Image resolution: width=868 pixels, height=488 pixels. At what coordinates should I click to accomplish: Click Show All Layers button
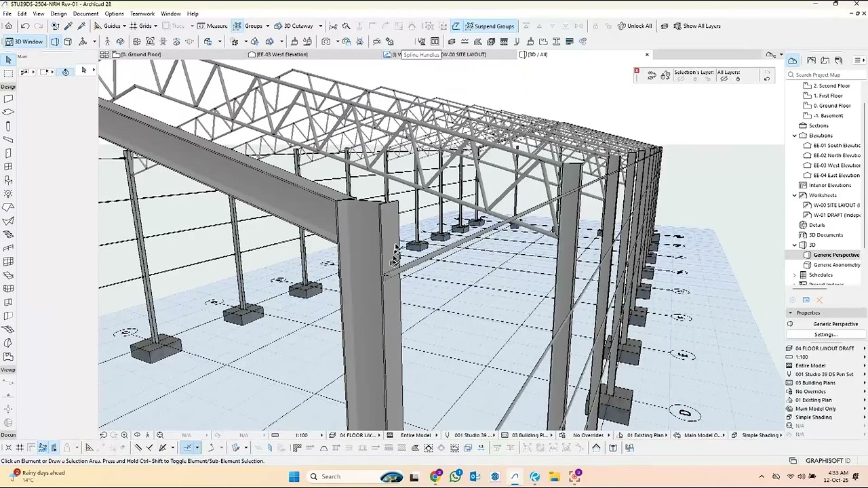pos(696,26)
